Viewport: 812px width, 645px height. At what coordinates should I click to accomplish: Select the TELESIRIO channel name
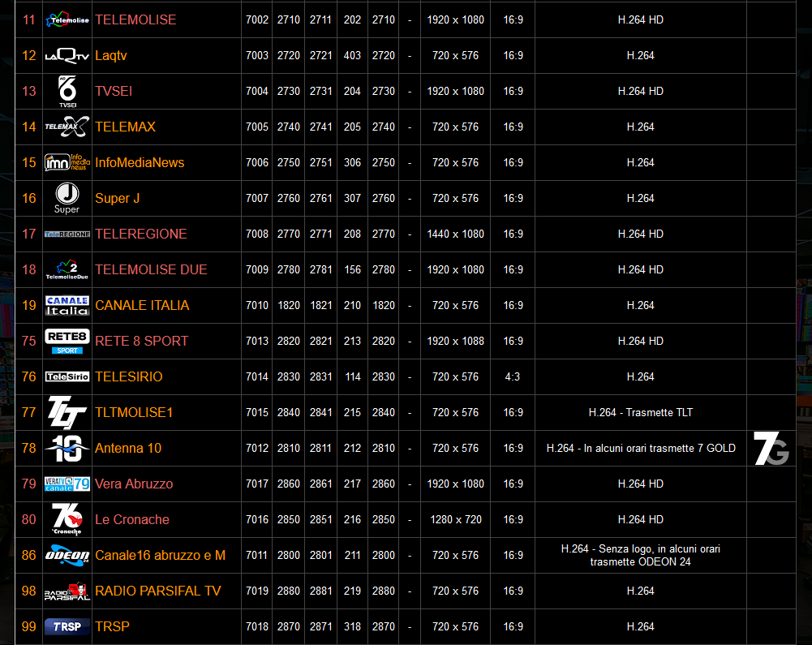[x=129, y=376]
